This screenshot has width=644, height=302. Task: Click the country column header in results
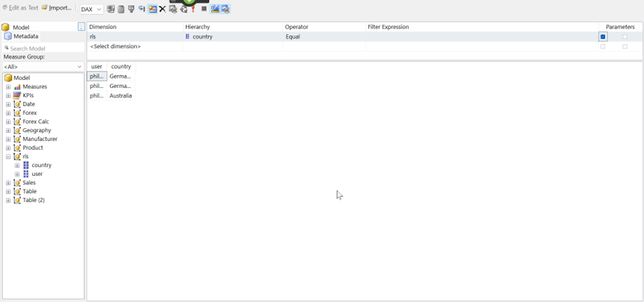pyautogui.click(x=121, y=67)
